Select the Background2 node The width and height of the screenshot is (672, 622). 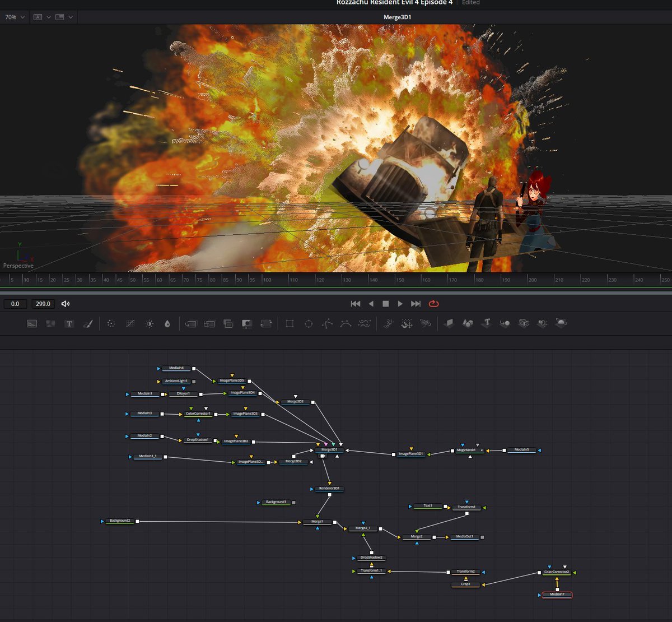(x=120, y=521)
